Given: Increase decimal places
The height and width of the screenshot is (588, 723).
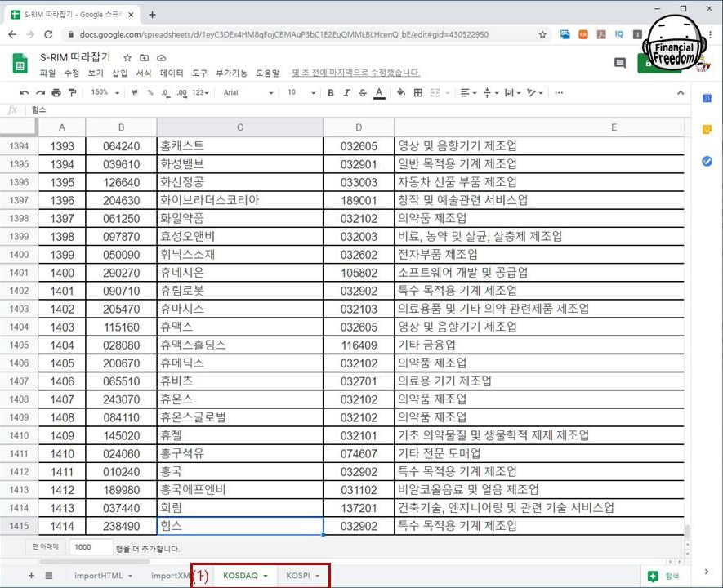Looking at the screenshot, I should (182, 92).
